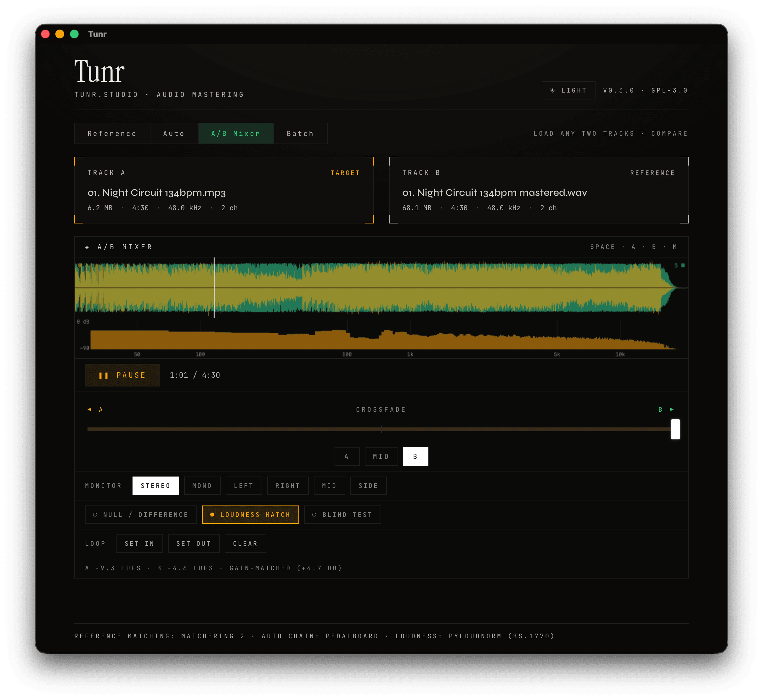This screenshot has height=700, width=763.
Task: Click the Tunr logo heading
Action: [x=99, y=71]
